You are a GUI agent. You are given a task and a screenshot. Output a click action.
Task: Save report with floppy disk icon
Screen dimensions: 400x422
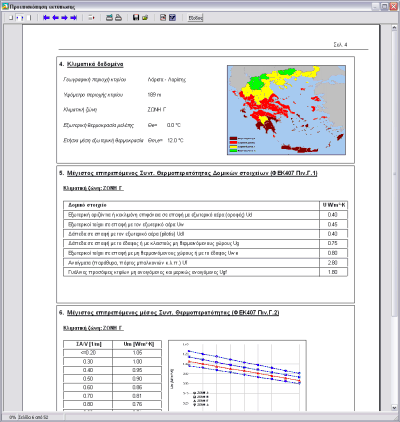tap(136, 18)
